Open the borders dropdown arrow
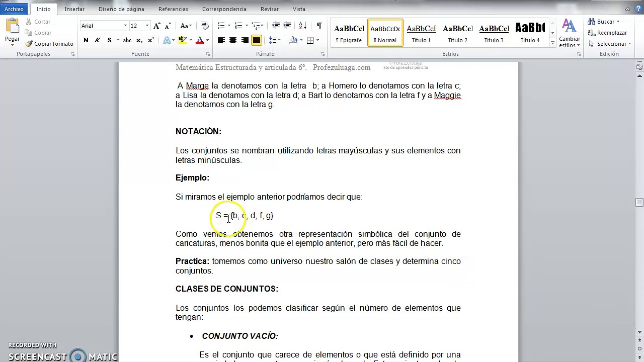 (317, 40)
